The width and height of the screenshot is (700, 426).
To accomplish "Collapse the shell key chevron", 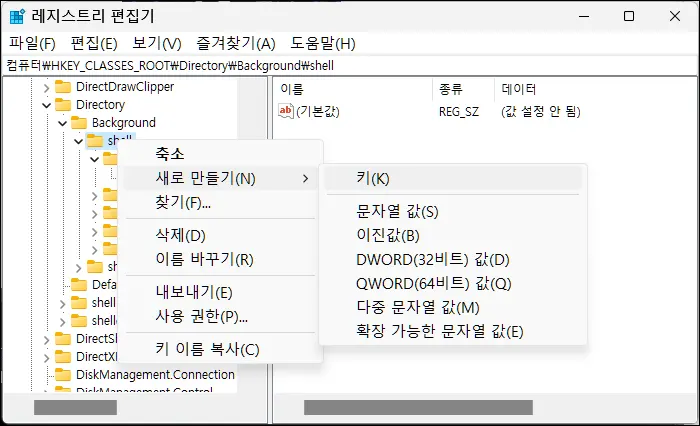I will [x=79, y=142].
